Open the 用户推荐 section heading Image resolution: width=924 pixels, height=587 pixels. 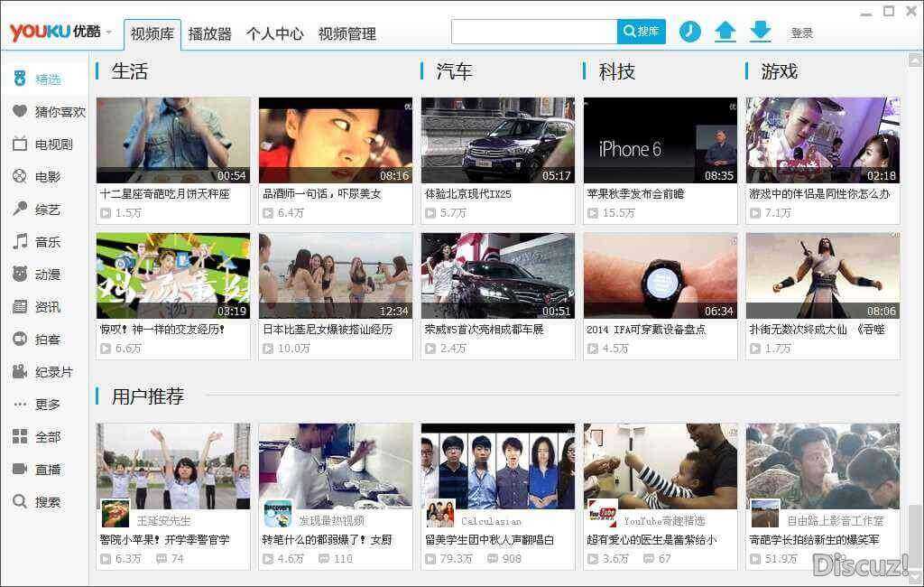(148, 396)
